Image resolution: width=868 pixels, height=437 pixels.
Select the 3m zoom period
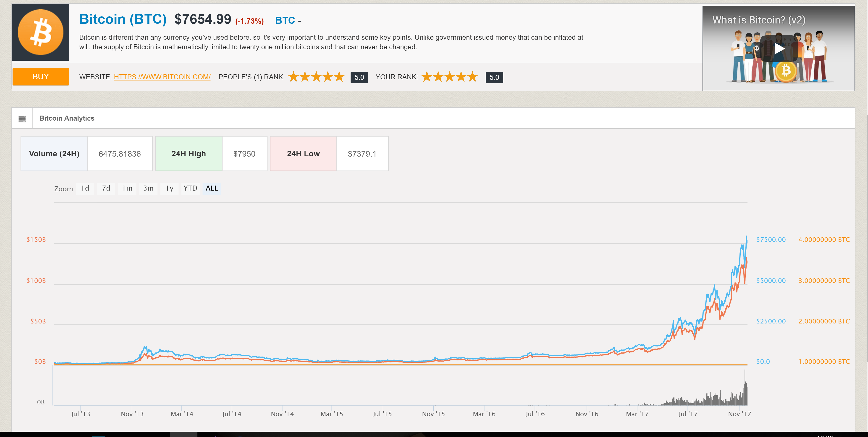pyautogui.click(x=148, y=189)
